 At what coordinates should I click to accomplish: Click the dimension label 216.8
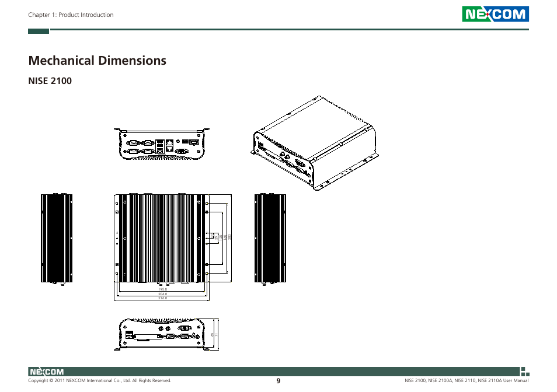pos(163,297)
